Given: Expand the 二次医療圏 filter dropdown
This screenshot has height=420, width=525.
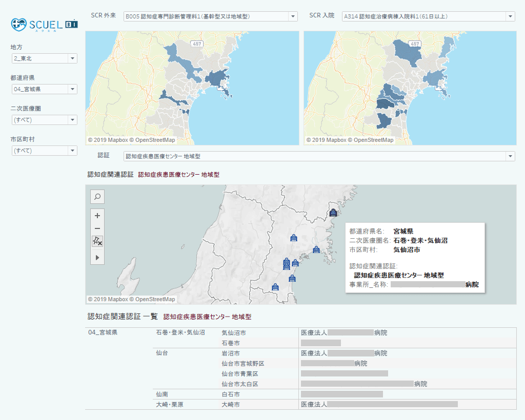Looking at the screenshot, I should [x=44, y=120].
